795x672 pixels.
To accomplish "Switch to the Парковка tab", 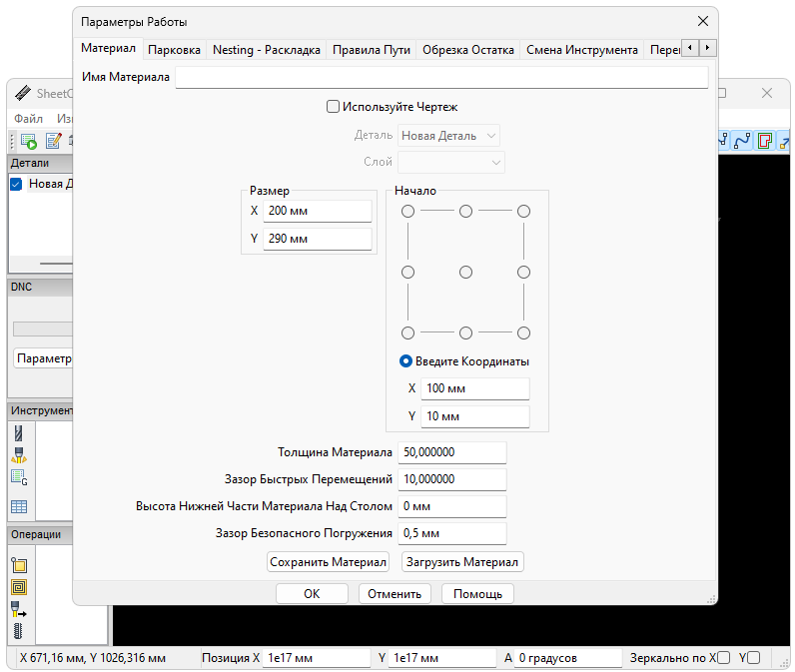I will pos(174,50).
